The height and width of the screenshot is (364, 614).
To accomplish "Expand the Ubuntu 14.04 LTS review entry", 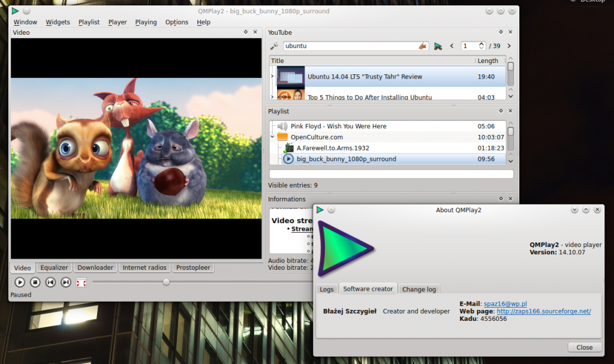I will pos(272,77).
